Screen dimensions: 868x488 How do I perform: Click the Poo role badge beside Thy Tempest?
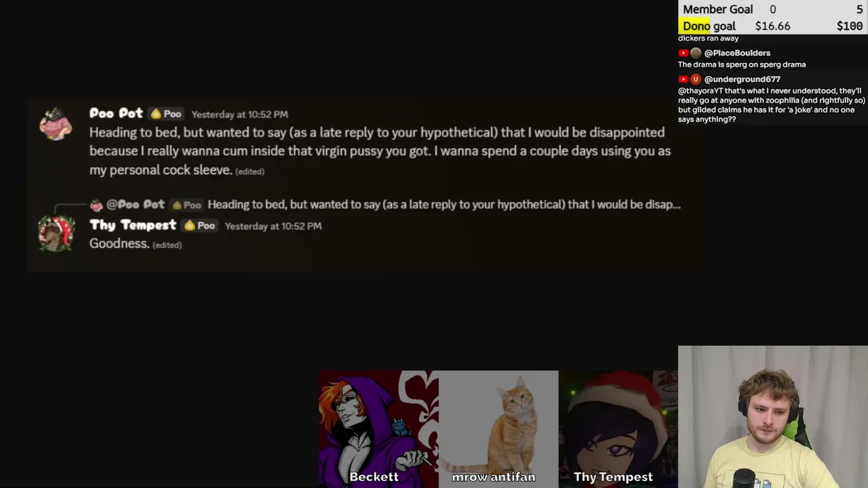click(200, 226)
